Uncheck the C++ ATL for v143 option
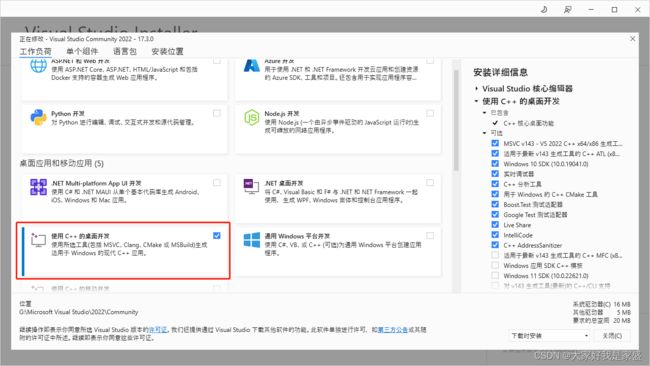Image resolution: width=650 pixels, height=366 pixels. point(495,153)
